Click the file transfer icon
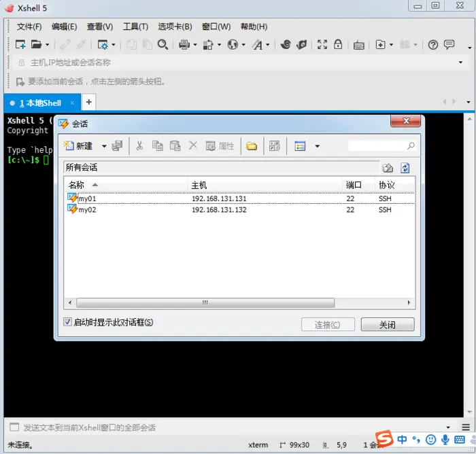Image resolution: width=476 pixels, height=454 pixels. coord(208,45)
